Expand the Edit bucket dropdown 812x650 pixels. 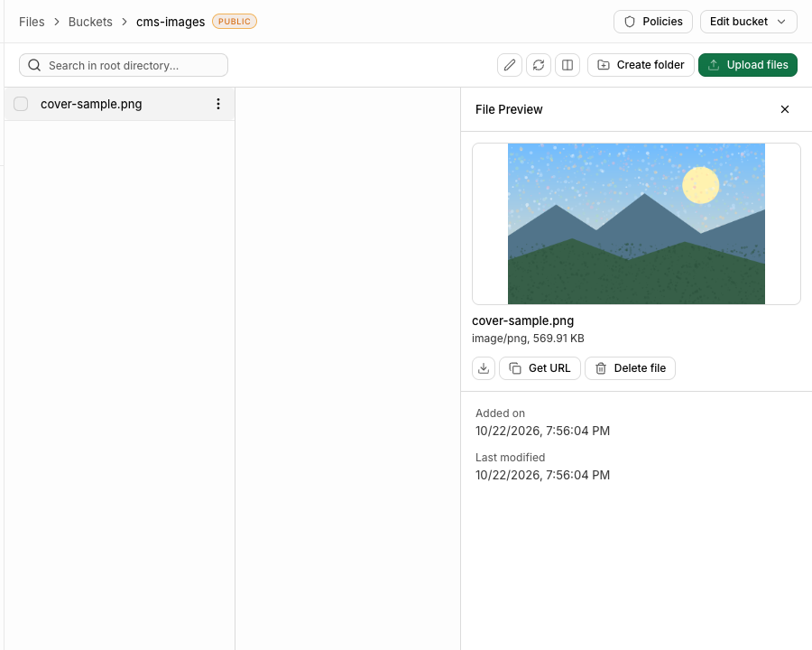click(x=748, y=22)
